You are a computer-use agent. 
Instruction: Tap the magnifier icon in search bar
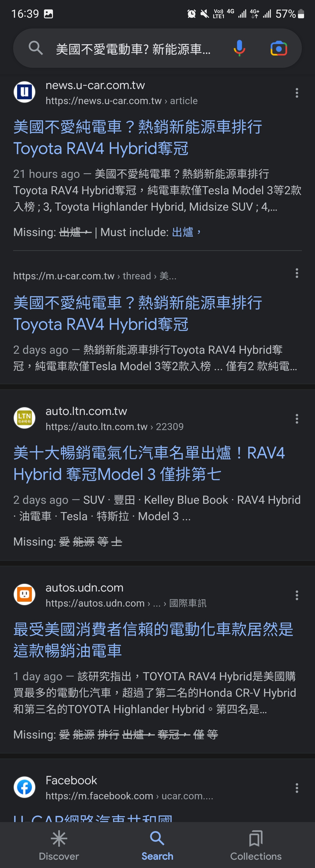pyautogui.click(x=36, y=48)
